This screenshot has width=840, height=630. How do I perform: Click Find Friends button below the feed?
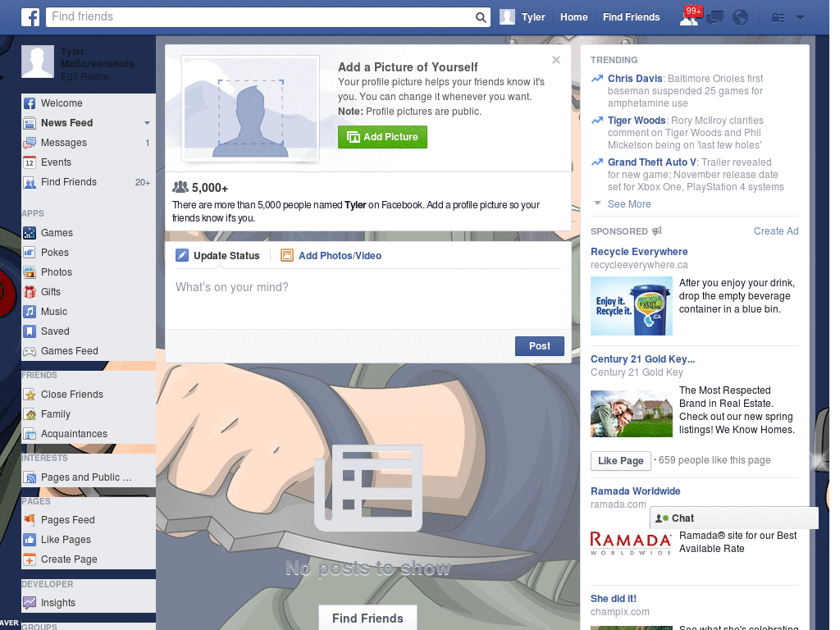click(x=367, y=619)
